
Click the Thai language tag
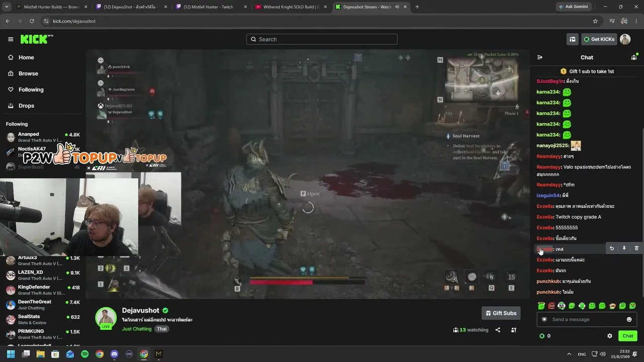[x=162, y=329]
